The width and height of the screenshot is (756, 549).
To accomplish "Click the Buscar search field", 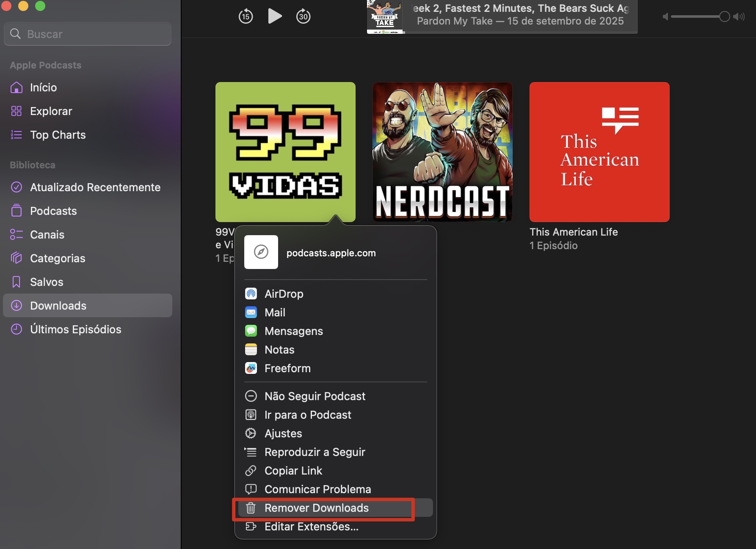I will 87,33.
